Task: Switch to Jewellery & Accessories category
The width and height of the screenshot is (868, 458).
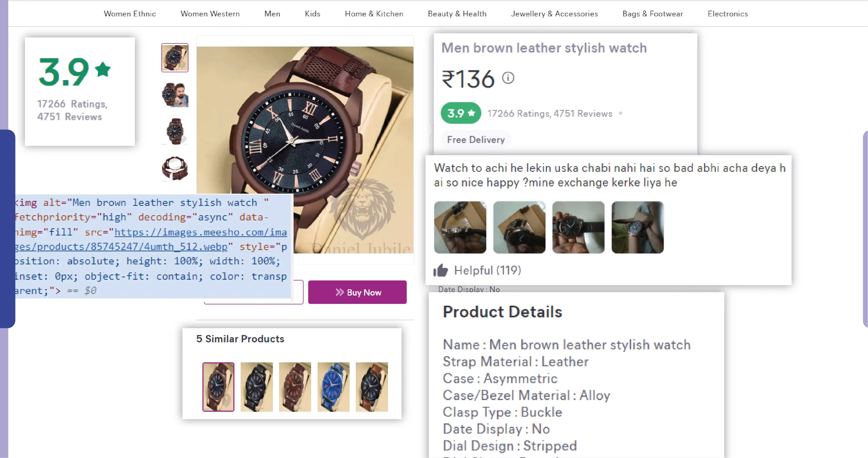Action: point(554,14)
